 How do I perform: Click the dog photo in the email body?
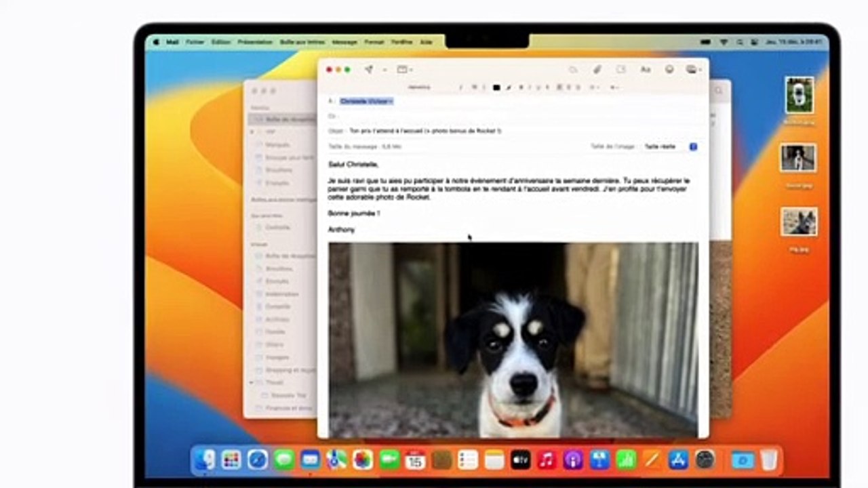click(x=513, y=340)
